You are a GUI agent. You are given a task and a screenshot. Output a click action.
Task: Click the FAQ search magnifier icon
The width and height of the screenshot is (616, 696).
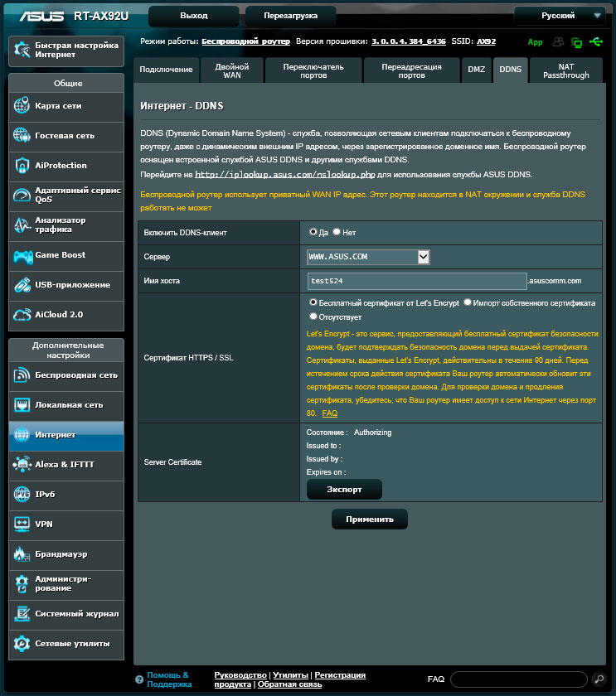(x=599, y=679)
